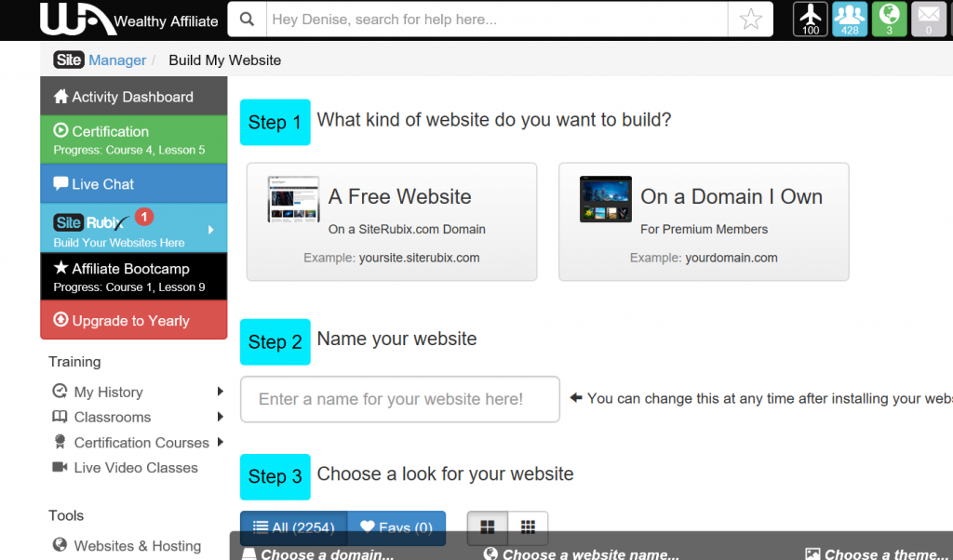Click the help search input field
953x560 pixels.
pyautogui.click(x=497, y=20)
